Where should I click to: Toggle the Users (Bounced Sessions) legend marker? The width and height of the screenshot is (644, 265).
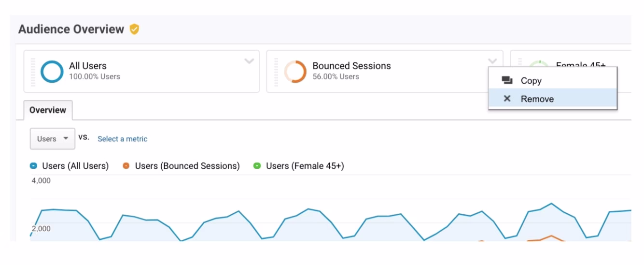tap(126, 166)
